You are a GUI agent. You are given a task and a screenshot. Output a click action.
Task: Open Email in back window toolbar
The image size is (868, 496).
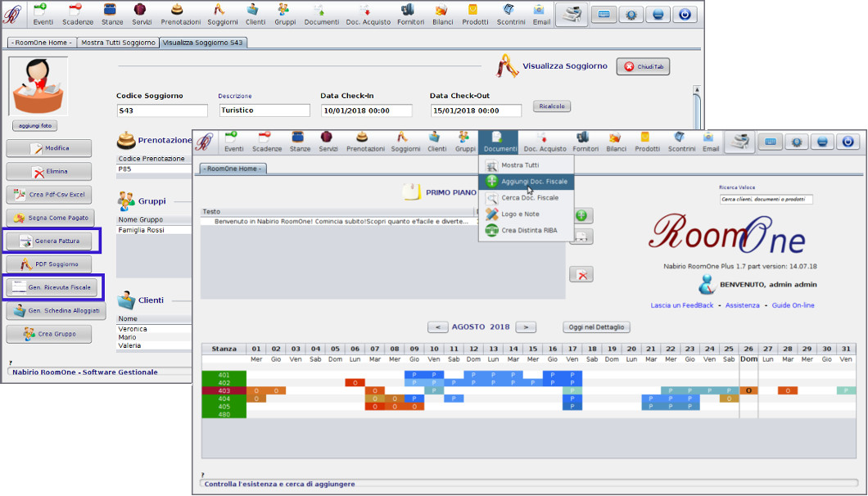click(540, 15)
